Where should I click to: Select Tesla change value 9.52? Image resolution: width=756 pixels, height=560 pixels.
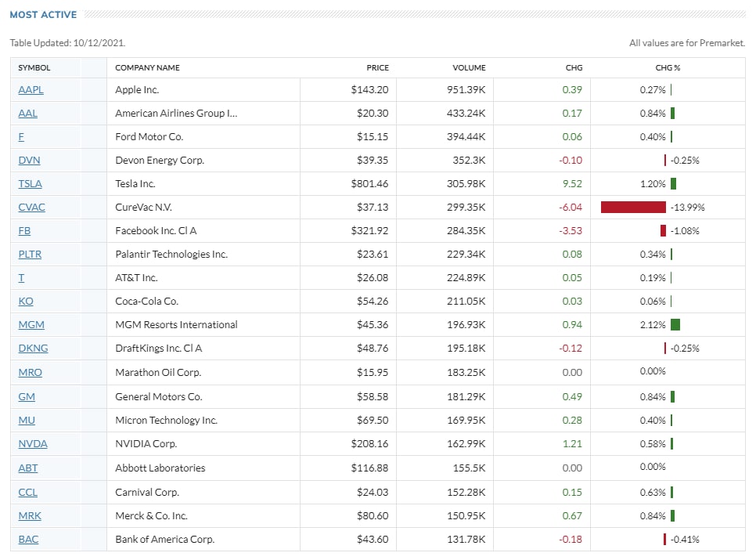(572, 184)
